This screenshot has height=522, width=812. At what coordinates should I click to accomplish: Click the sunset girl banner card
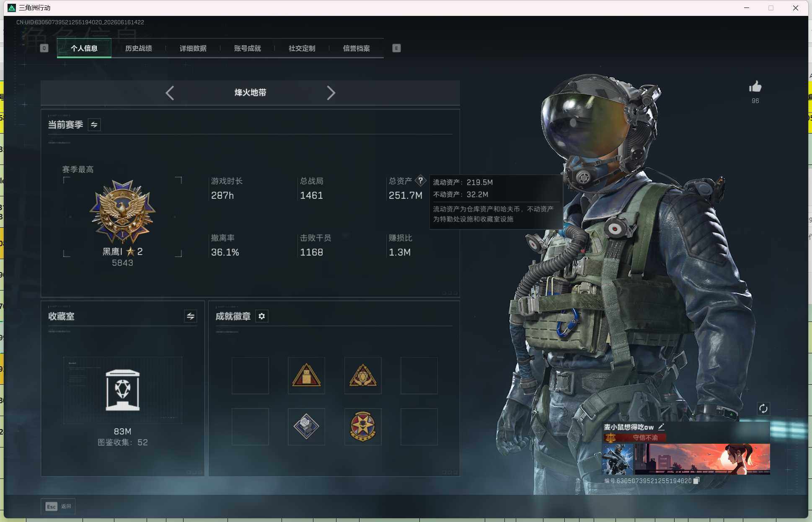click(x=702, y=459)
